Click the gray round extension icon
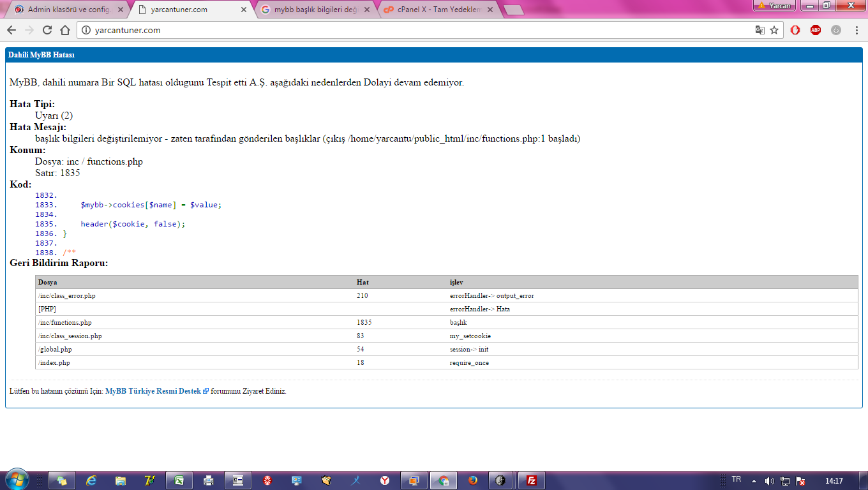 pos(836,30)
